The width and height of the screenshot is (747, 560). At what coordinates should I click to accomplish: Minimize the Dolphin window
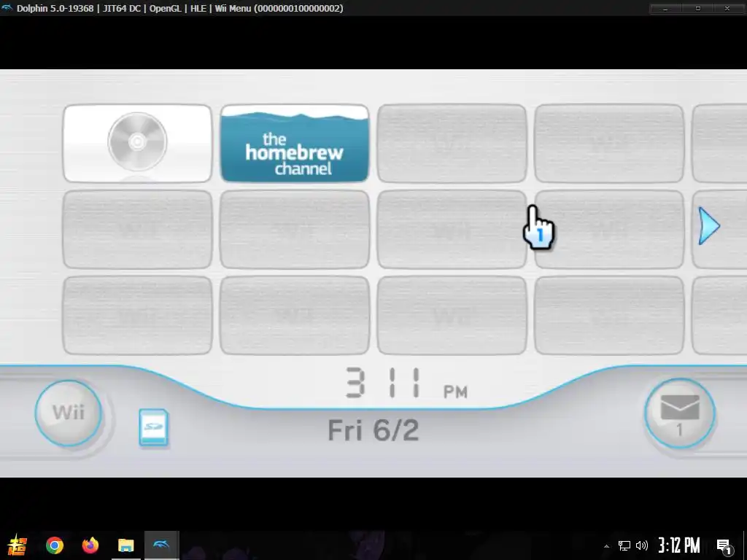tap(665, 9)
